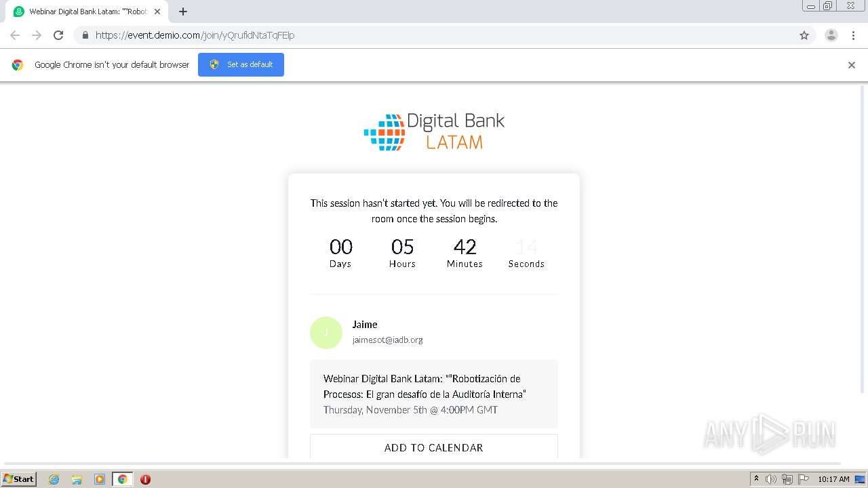
Task: Show hidden tray icons arrow
Action: (757, 479)
